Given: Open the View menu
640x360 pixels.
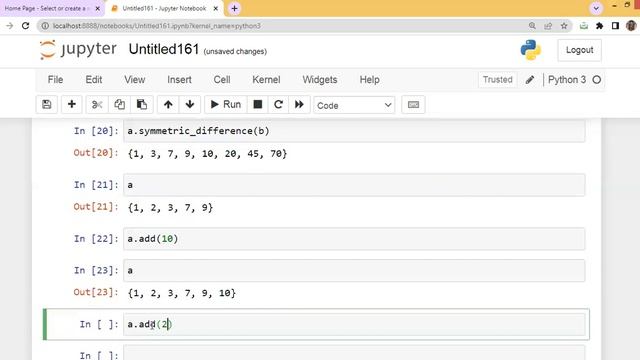Looking at the screenshot, I should 135,80.
